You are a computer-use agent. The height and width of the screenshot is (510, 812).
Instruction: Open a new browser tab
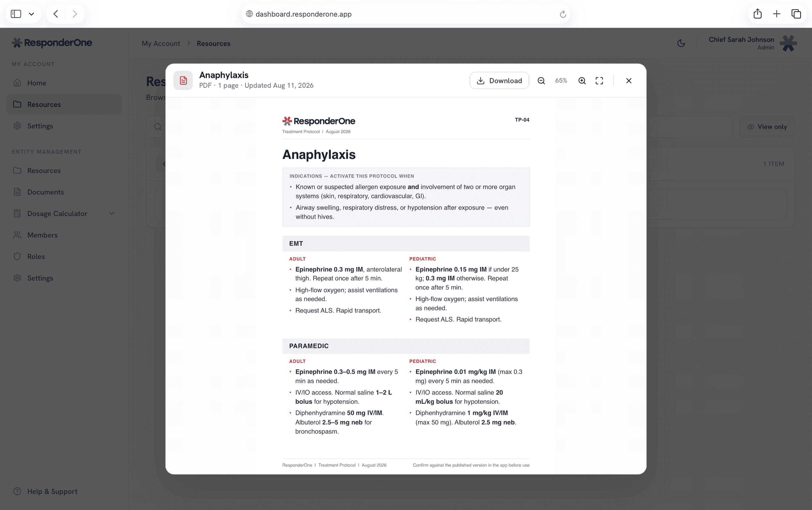777,14
